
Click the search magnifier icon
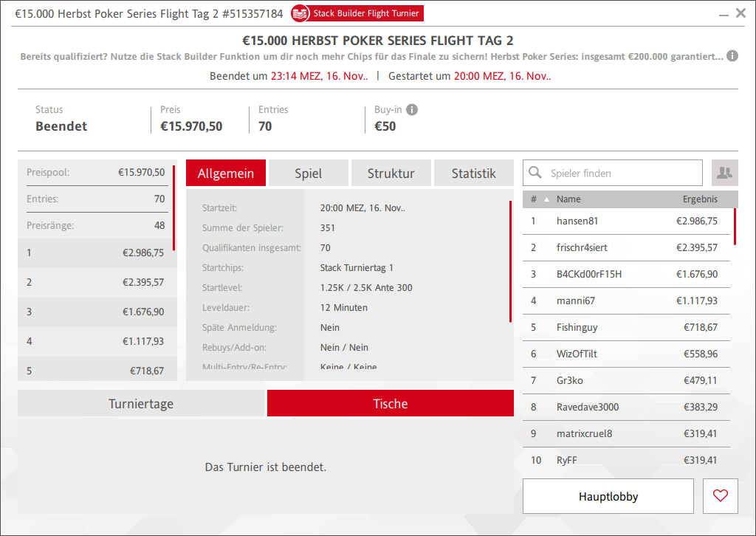535,173
